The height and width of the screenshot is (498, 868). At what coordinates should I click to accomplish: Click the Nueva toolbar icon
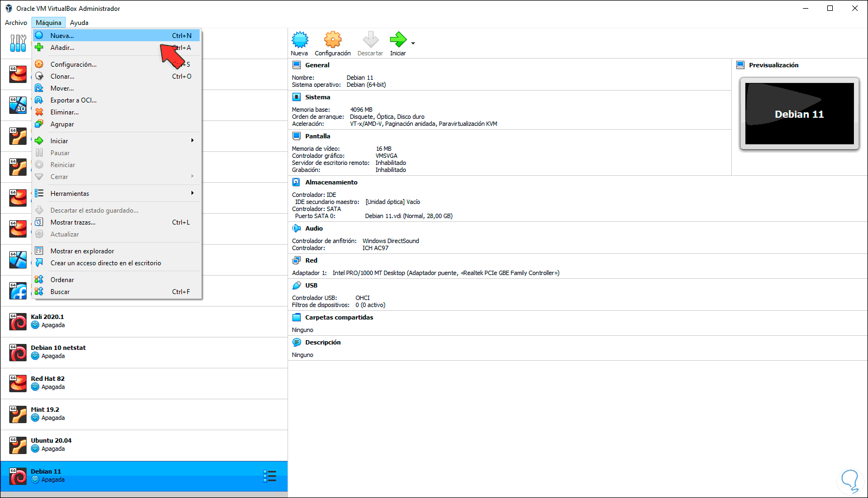(299, 40)
